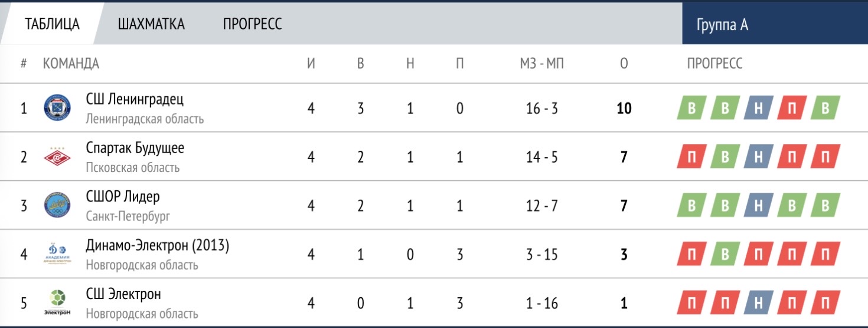Viewport: 868px width, 328px height.
Task: Click Ленинградец's red П progress badge
Action: (792, 108)
